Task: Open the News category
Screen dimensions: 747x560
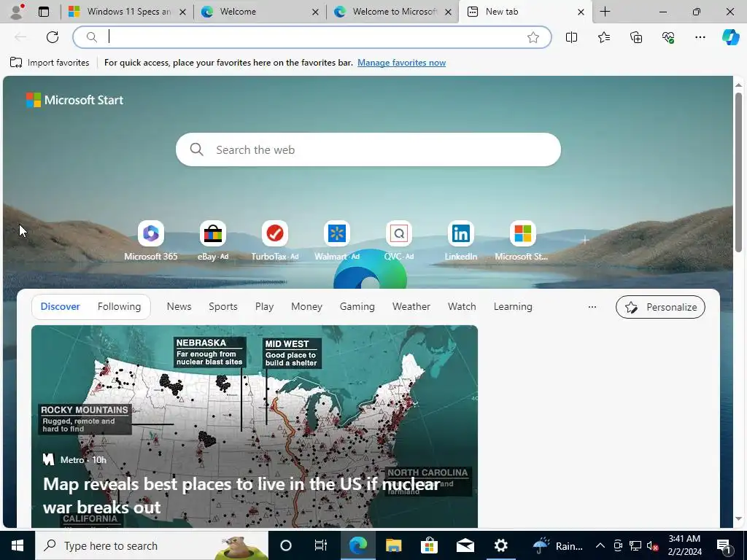Action: 179,307
